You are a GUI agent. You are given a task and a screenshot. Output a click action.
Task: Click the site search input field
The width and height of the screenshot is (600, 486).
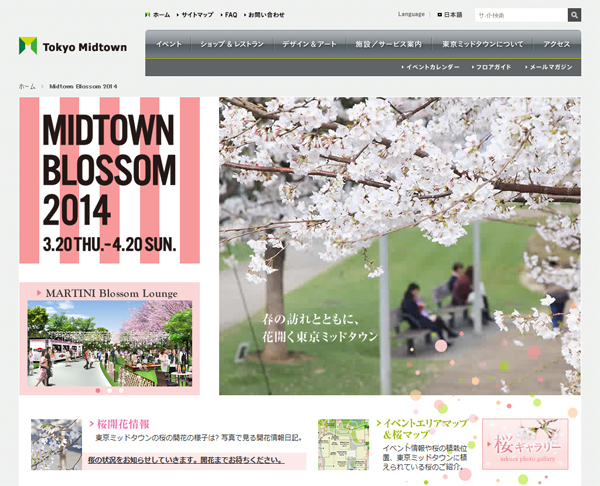521,15
